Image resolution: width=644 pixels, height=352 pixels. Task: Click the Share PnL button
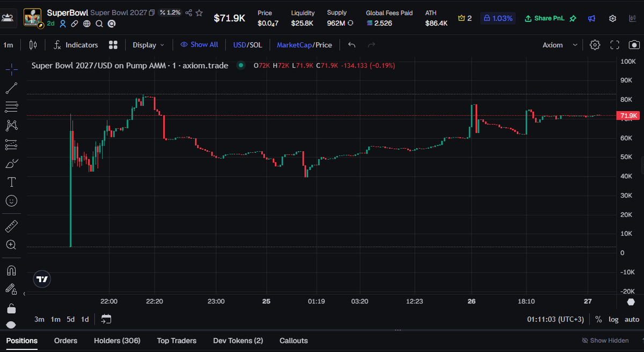pos(544,18)
